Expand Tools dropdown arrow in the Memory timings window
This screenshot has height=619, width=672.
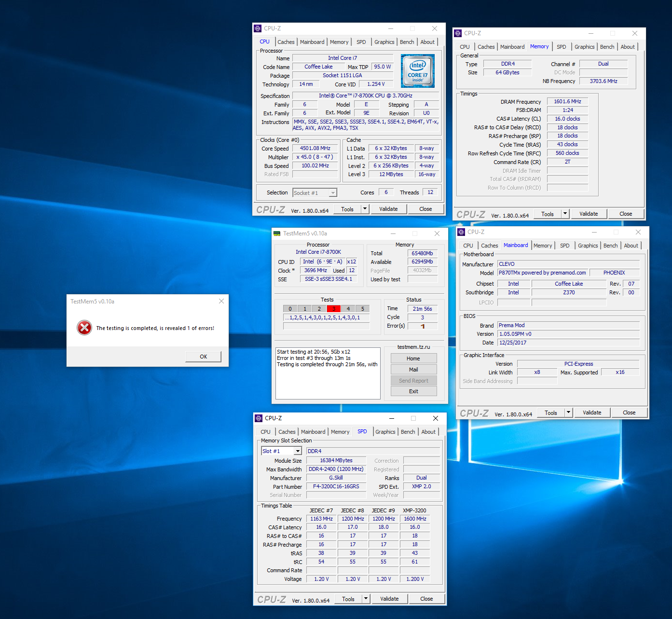(x=565, y=214)
